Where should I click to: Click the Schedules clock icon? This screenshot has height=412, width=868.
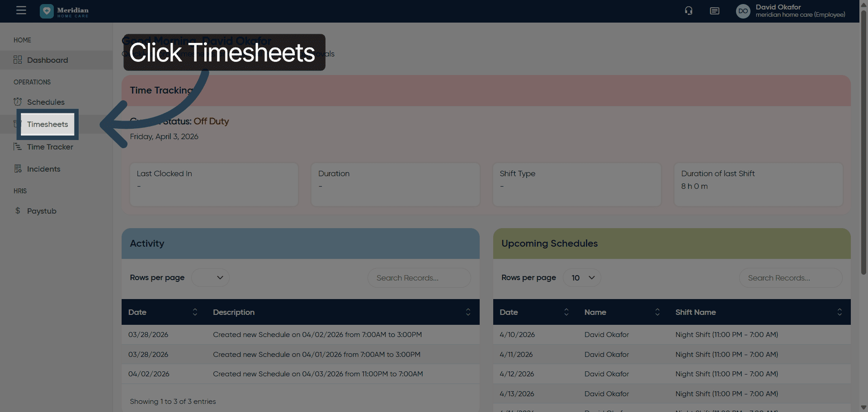click(18, 102)
